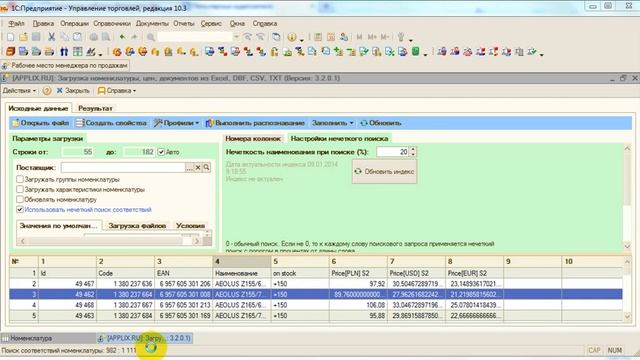The width and height of the screenshot is (640, 360).
Task: Click the ellipsis select button in Поставщик field
Action: pyautogui.click(x=189, y=167)
